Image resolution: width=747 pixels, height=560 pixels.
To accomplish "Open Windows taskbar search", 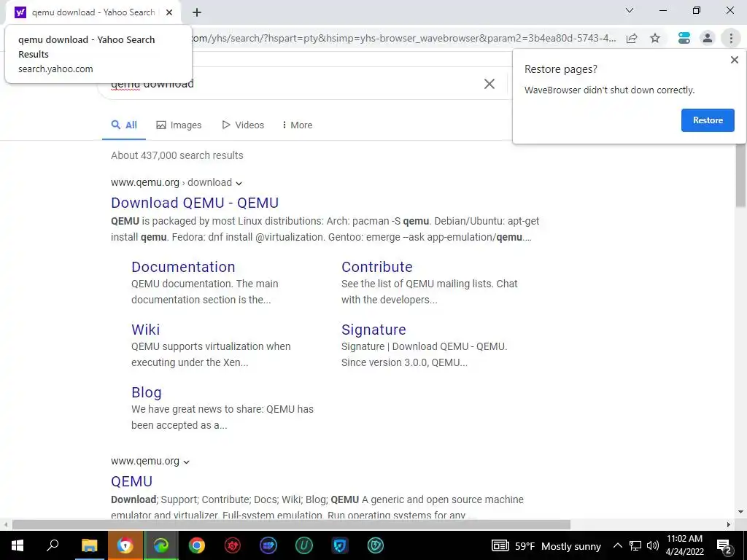I will click(x=53, y=545).
